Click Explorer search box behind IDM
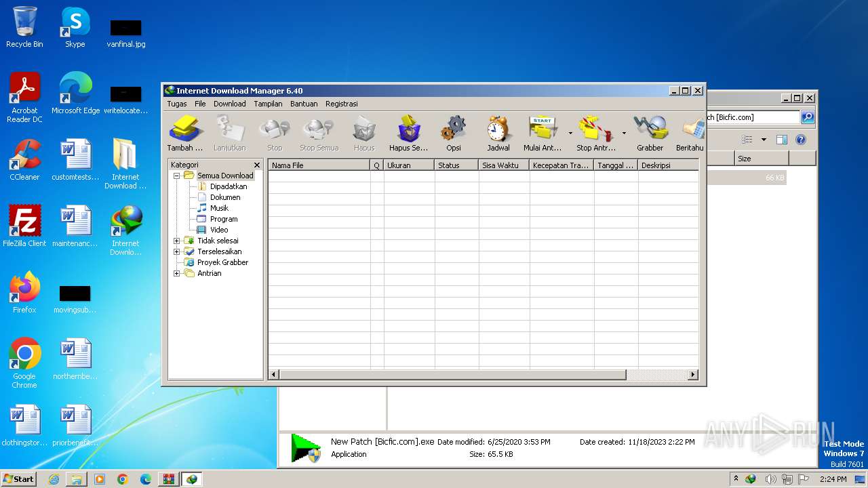Image resolution: width=868 pixels, height=488 pixels. tap(753, 117)
